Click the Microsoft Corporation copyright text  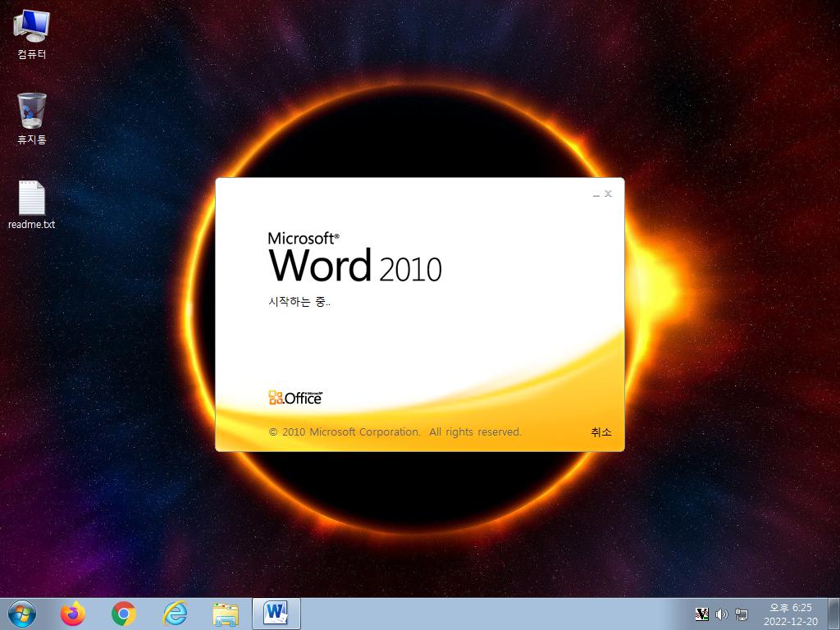(x=395, y=431)
